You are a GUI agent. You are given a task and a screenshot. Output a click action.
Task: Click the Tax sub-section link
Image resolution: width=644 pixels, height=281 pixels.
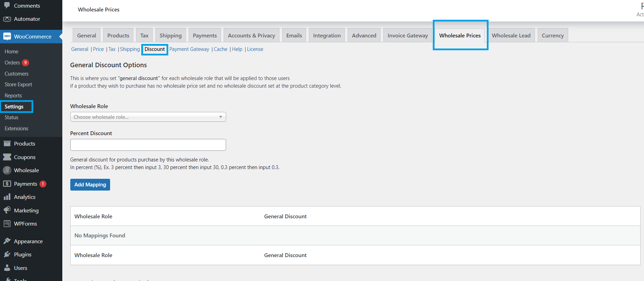[x=112, y=49]
